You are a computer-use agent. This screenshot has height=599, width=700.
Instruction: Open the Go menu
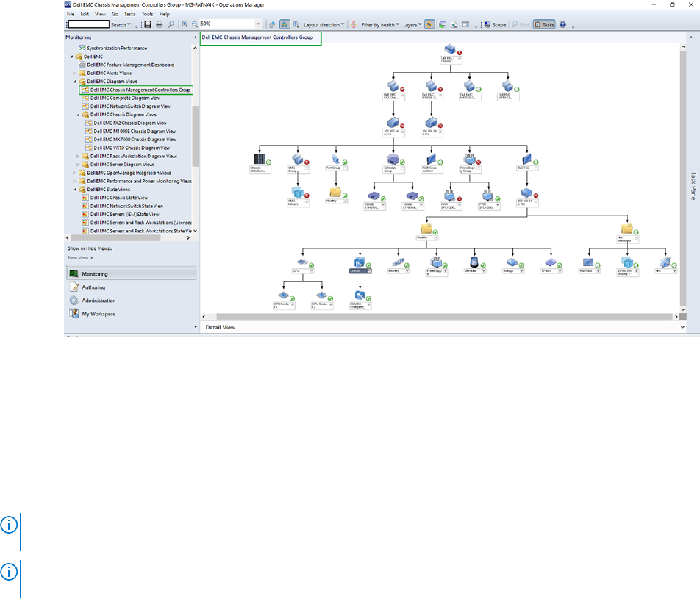pos(115,14)
